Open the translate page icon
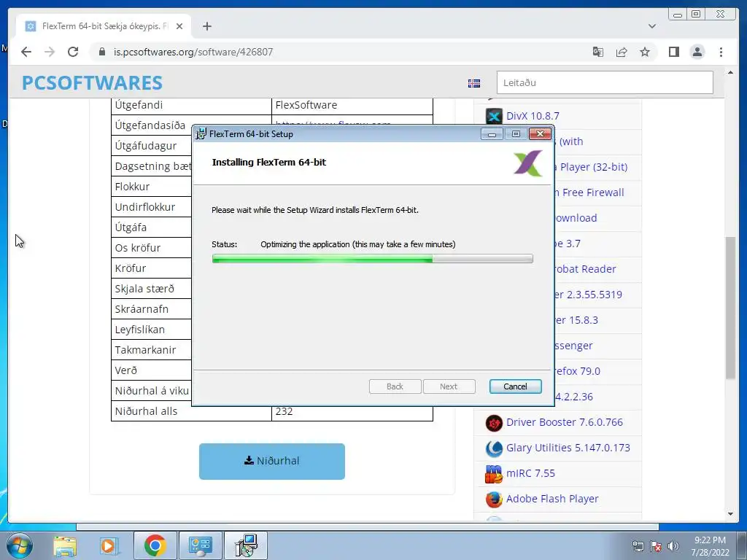This screenshot has width=747, height=560. tap(598, 52)
